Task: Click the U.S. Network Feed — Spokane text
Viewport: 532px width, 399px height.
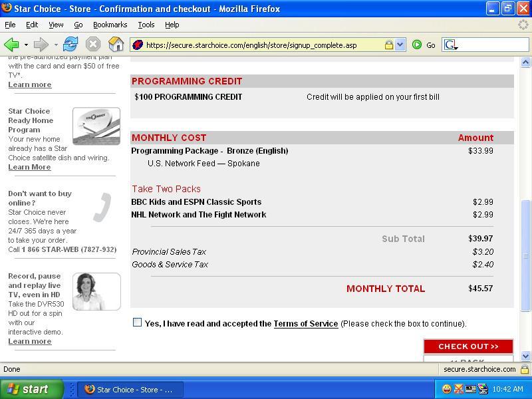Action: [203, 163]
